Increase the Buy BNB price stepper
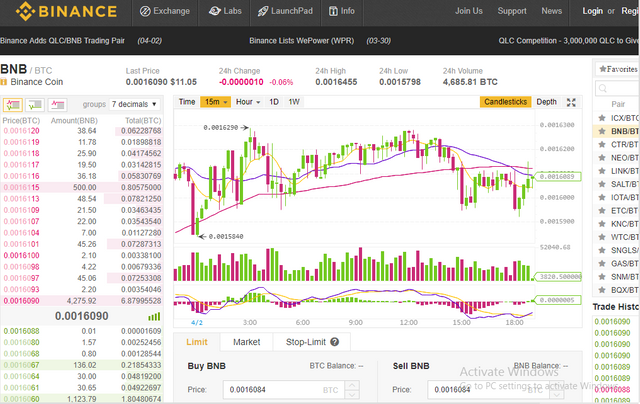 point(351,385)
